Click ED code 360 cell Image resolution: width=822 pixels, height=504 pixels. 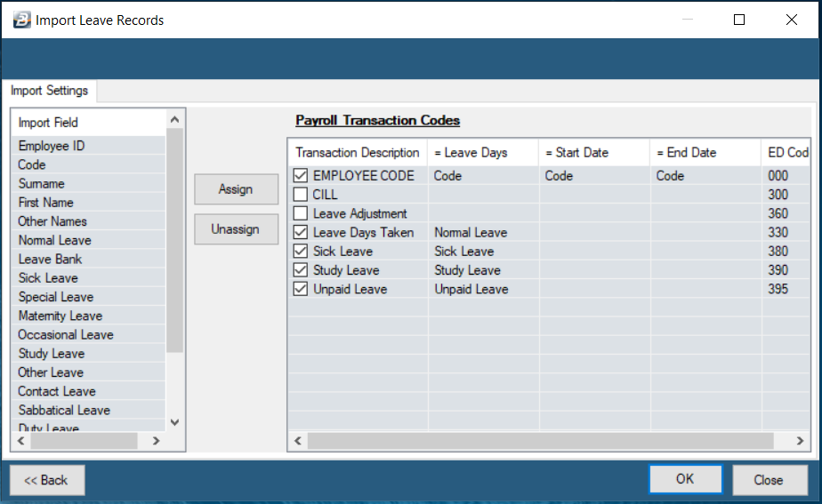pyautogui.click(x=786, y=213)
